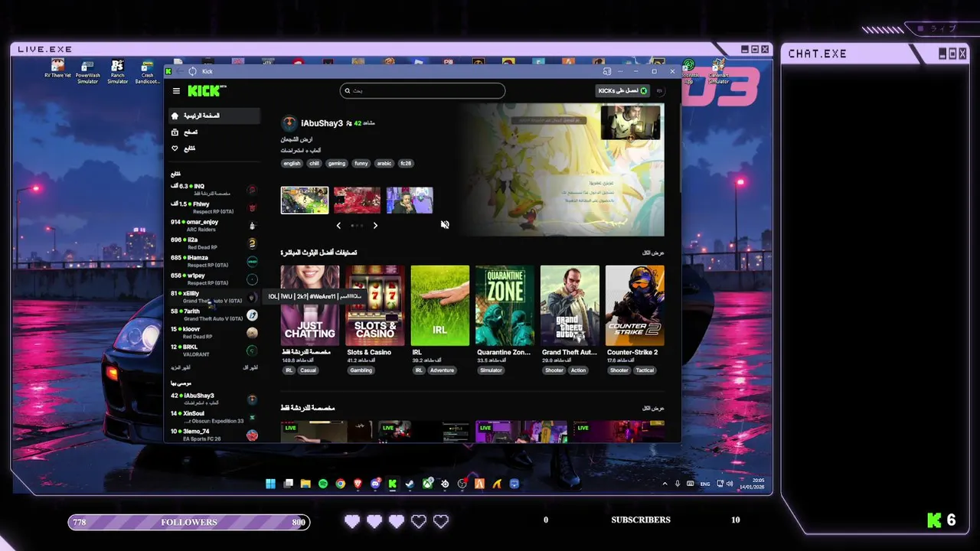980x551 pixels.
Task: Open Discord from taskbar
Action: click(x=375, y=484)
